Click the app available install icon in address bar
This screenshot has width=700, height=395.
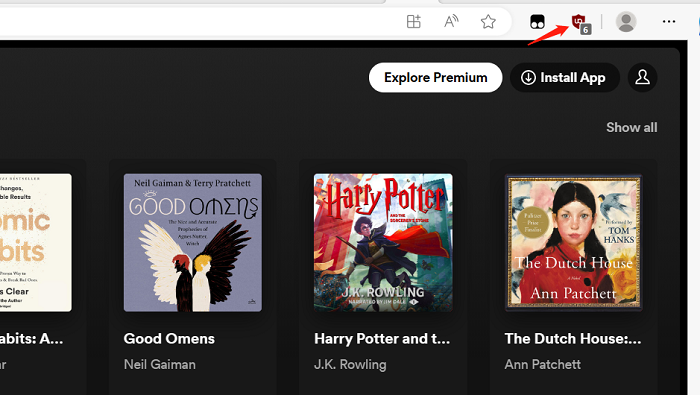click(x=413, y=21)
